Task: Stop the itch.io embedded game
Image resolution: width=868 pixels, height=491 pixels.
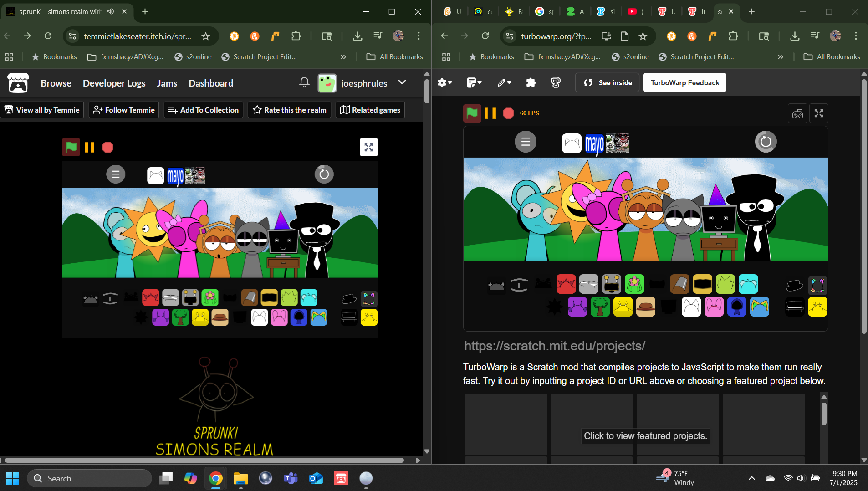Action: (x=107, y=147)
